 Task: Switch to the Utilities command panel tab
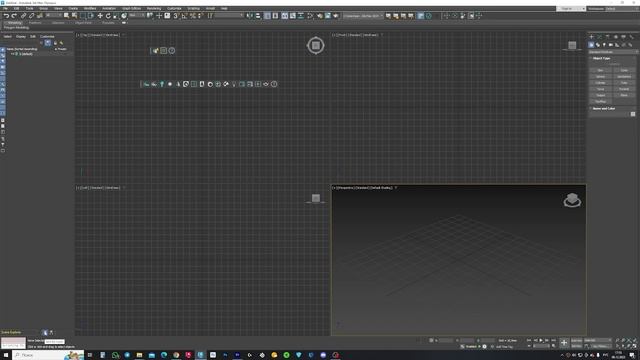tap(631, 37)
